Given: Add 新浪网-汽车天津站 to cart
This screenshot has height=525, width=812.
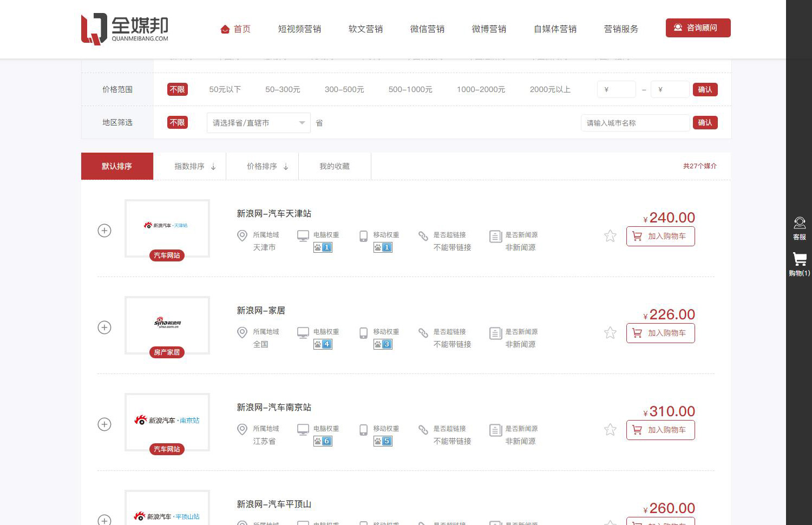Looking at the screenshot, I should click(660, 237).
